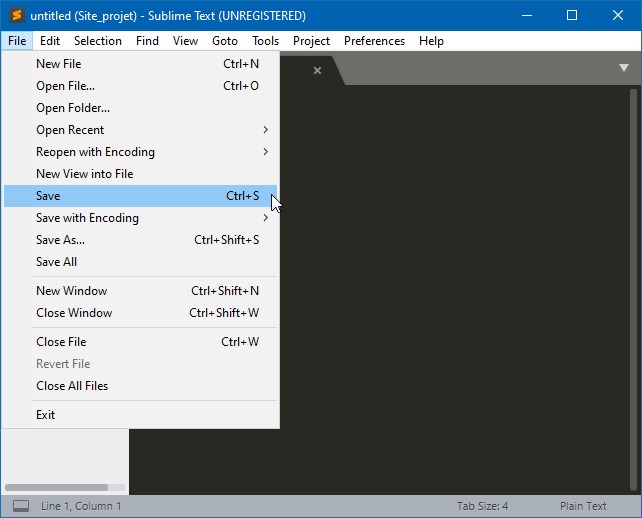Screen dimensions: 642x518
Task: Close the Sublime Text window
Action: 618,16
